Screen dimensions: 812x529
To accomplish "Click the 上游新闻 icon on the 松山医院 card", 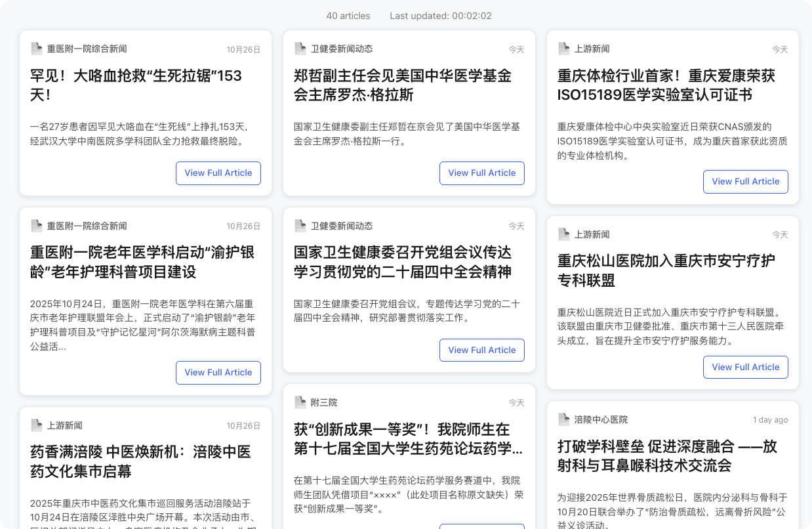I will [x=564, y=234].
